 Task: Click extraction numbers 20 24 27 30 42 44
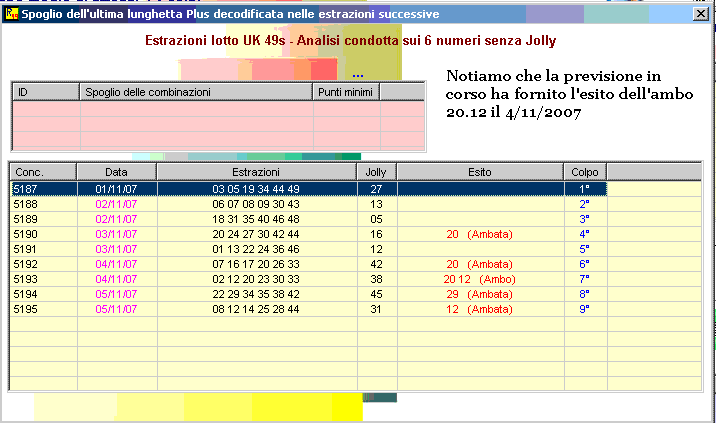tap(256, 234)
